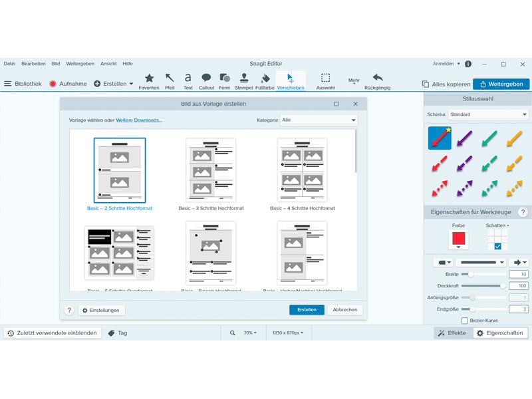Select the Favoriten star tool
532x399 pixels.
[x=149, y=81]
